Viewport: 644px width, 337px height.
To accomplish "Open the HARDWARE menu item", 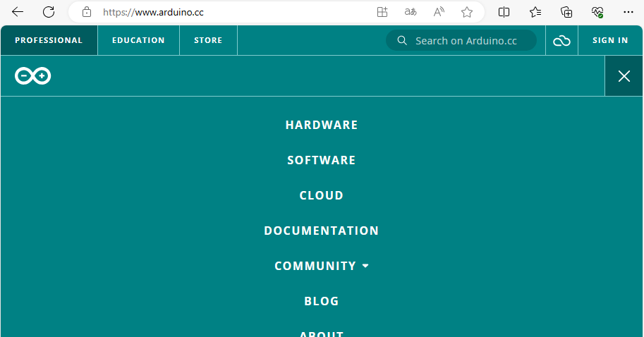I will pyautogui.click(x=322, y=125).
